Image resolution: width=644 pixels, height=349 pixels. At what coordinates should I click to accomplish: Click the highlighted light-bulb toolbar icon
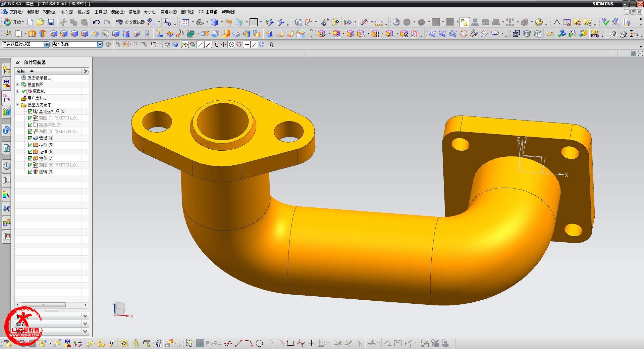point(465,22)
